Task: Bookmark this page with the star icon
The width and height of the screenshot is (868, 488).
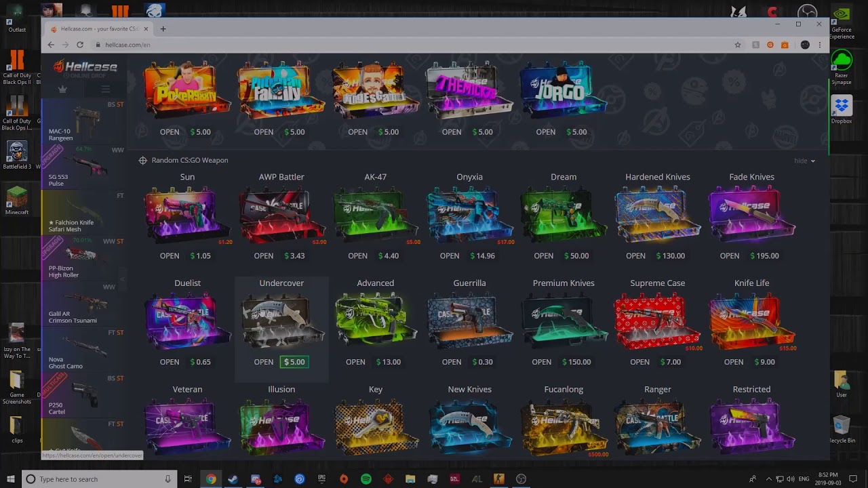Action: (x=738, y=45)
